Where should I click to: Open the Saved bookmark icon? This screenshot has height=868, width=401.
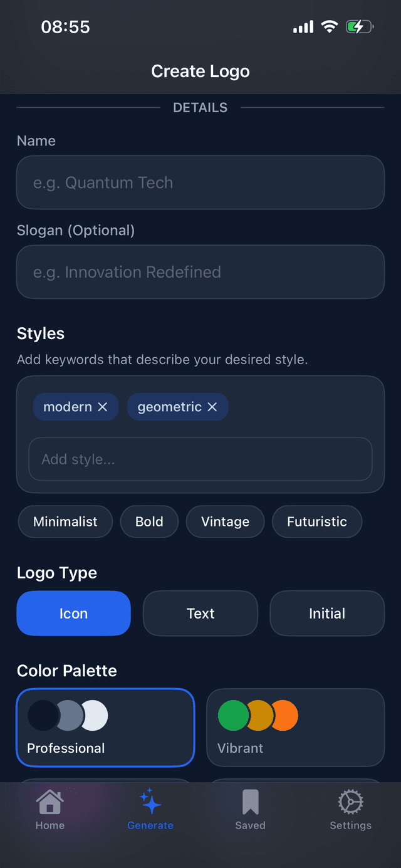pyautogui.click(x=251, y=804)
